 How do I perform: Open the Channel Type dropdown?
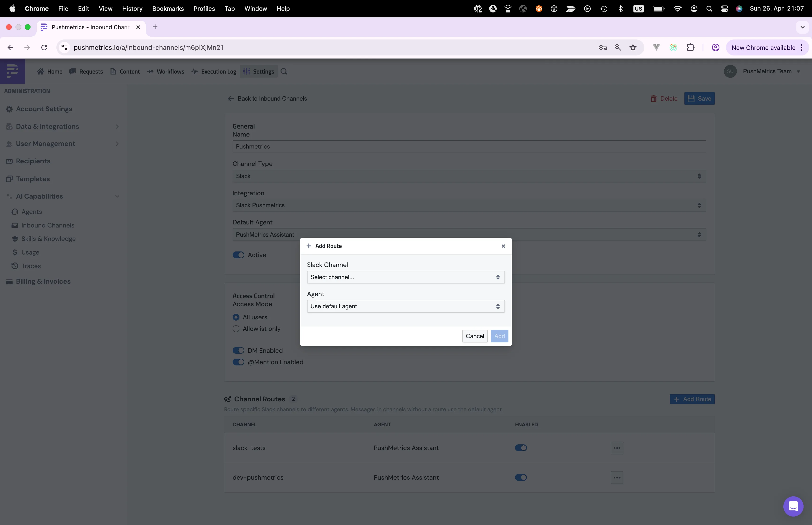[x=469, y=176]
